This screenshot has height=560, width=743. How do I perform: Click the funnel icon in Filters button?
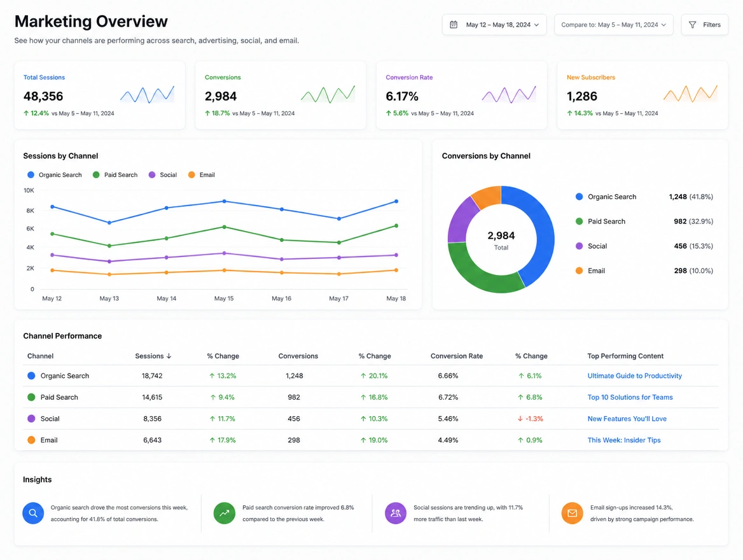692,25
